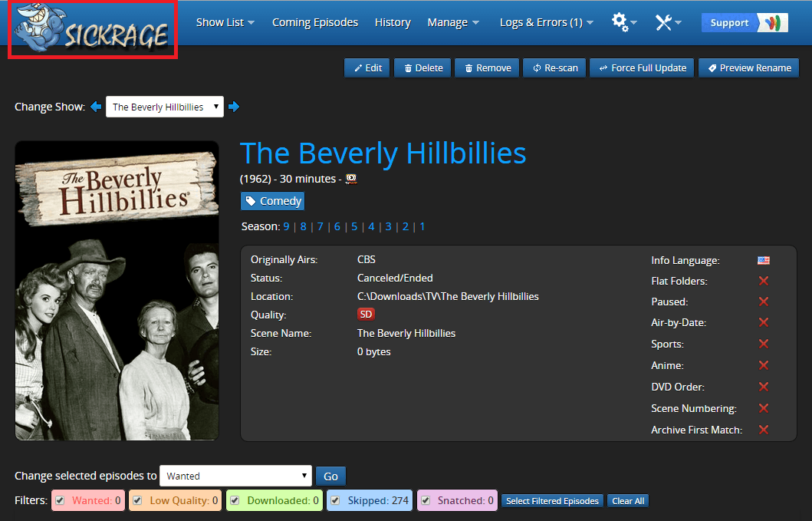The height and width of the screenshot is (521, 812).
Task: Open the Coming Episodes page
Action: (x=315, y=22)
